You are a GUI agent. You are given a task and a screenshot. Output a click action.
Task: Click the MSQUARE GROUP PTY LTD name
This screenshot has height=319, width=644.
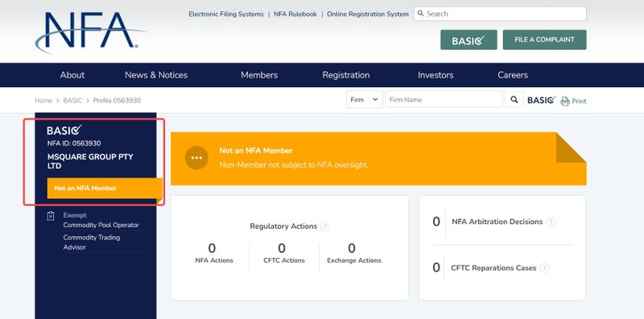coord(90,162)
